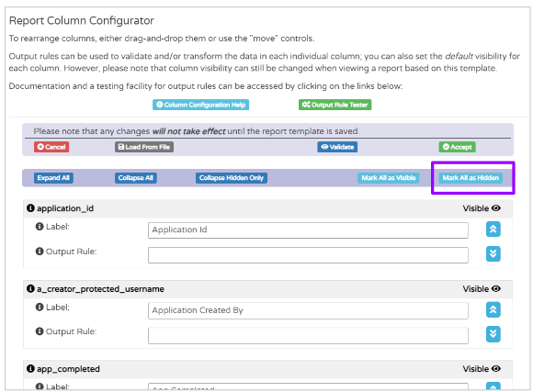Click info icon beside app_completed heading

[x=30, y=368]
